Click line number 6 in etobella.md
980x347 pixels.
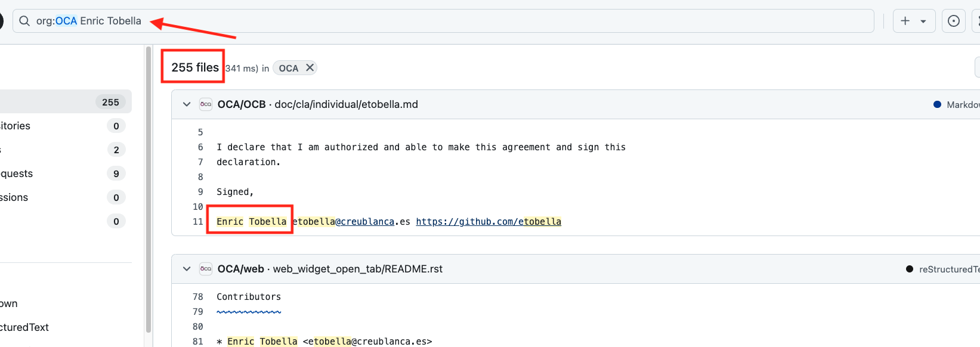(x=200, y=147)
